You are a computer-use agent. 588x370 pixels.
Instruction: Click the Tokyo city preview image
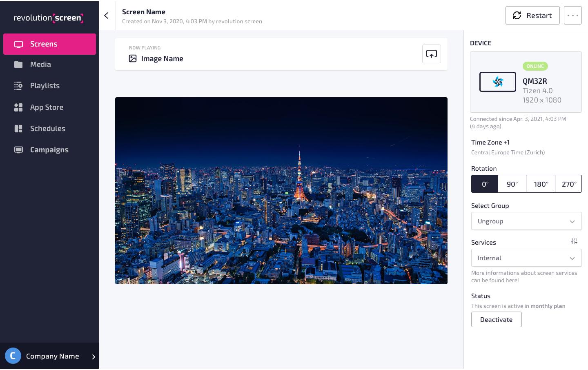click(281, 191)
